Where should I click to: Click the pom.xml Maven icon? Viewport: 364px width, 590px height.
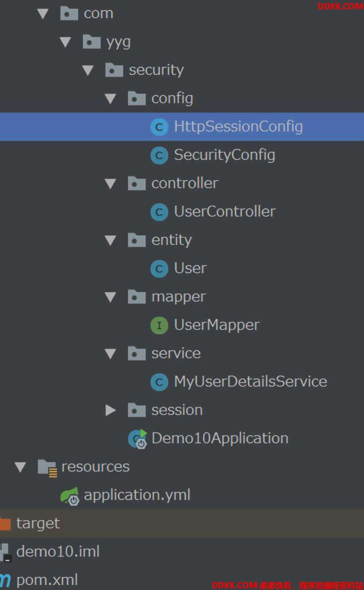click(5, 580)
